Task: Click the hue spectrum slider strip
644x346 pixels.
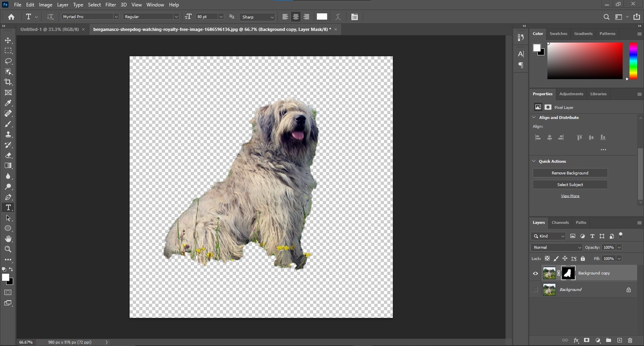Action: (633, 60)
